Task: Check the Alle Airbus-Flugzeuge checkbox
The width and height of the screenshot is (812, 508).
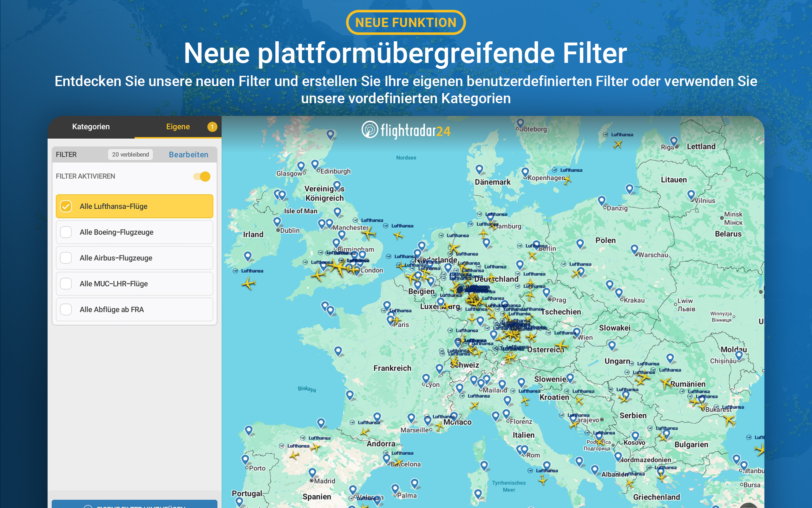Action: click(x=66, y=258)
